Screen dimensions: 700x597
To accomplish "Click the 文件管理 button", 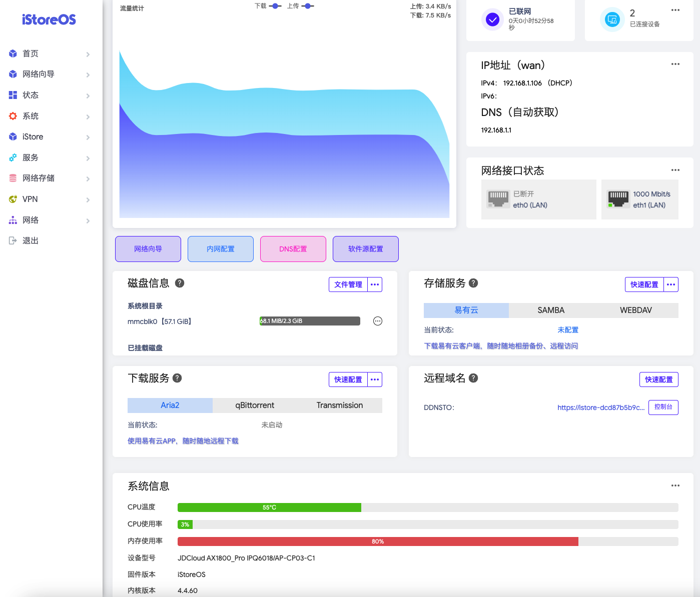I will pos(348,284).
